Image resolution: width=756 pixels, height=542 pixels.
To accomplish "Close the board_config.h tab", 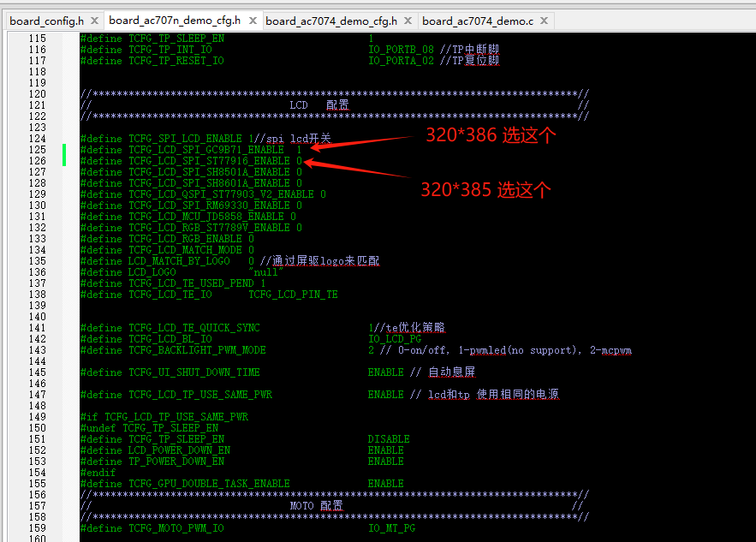I will [x=94, y=21].
